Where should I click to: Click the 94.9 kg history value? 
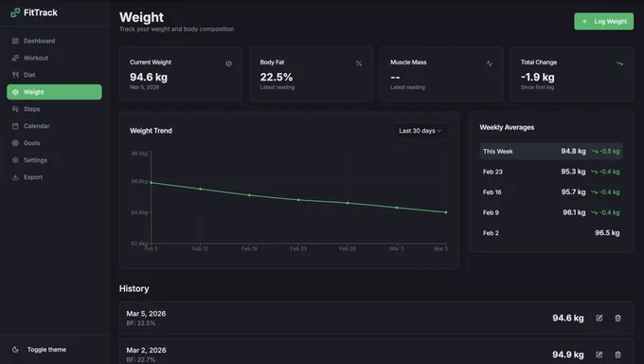click(568, 355)
